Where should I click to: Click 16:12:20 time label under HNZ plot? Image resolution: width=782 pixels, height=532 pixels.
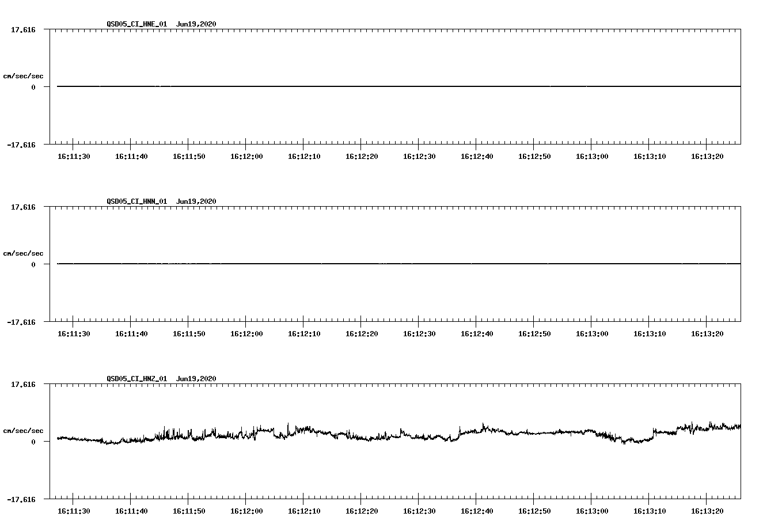pos(362,511)
